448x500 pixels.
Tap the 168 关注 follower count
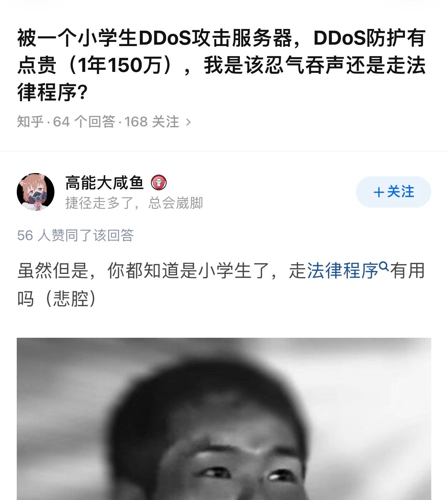[x=152, y=122]
